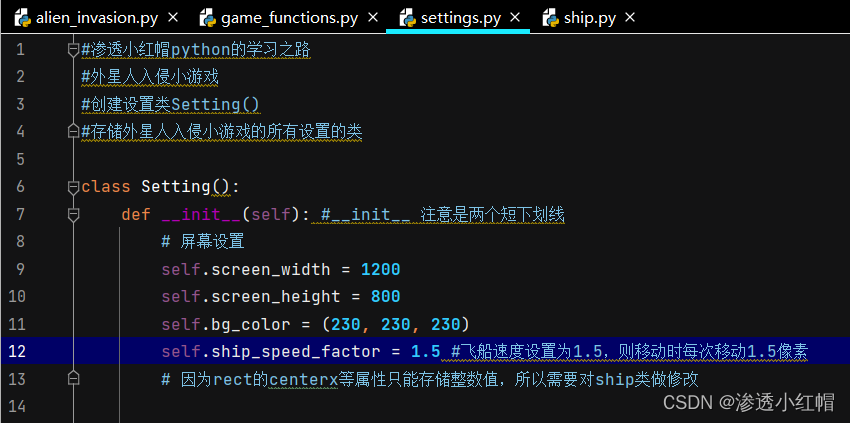
Task: Click the comment '#创建设置类Setting()'
Action: click(x=171, y=104)
